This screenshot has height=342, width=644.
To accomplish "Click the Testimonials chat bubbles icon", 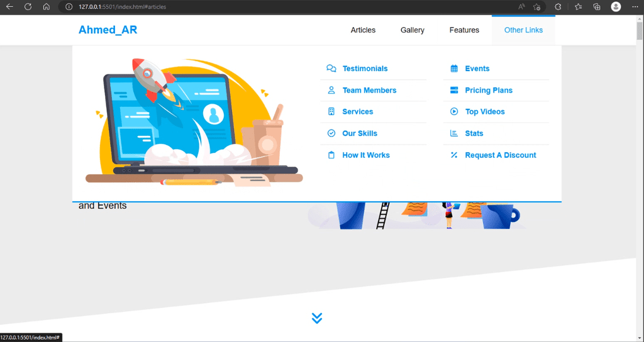I will click(x=331, y=69).
